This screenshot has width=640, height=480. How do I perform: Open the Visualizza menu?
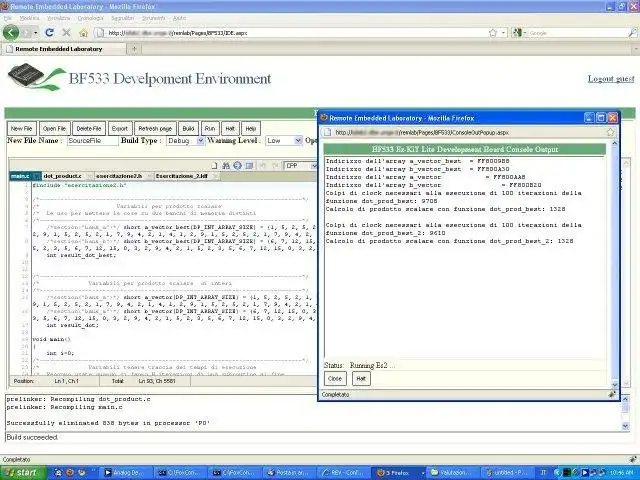(58, 18)
